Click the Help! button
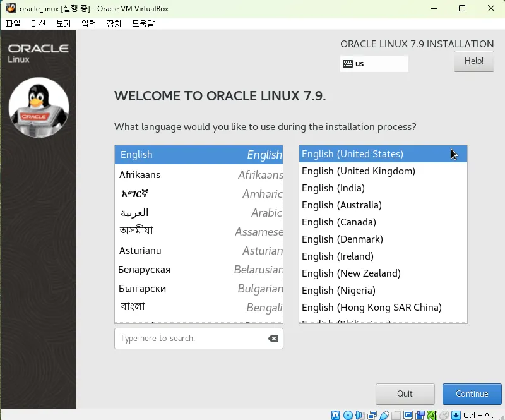This screenshot has height=420, width=505. (x=474, y=61)
